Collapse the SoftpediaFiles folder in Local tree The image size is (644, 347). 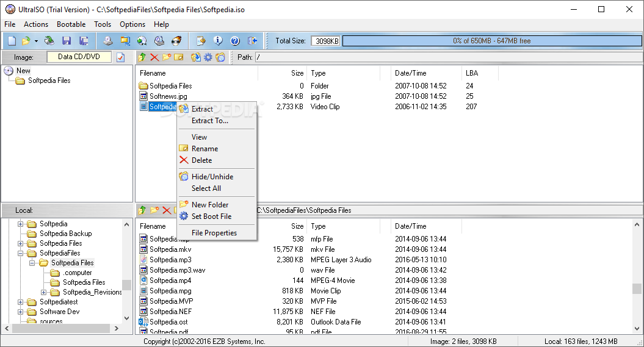20,253
